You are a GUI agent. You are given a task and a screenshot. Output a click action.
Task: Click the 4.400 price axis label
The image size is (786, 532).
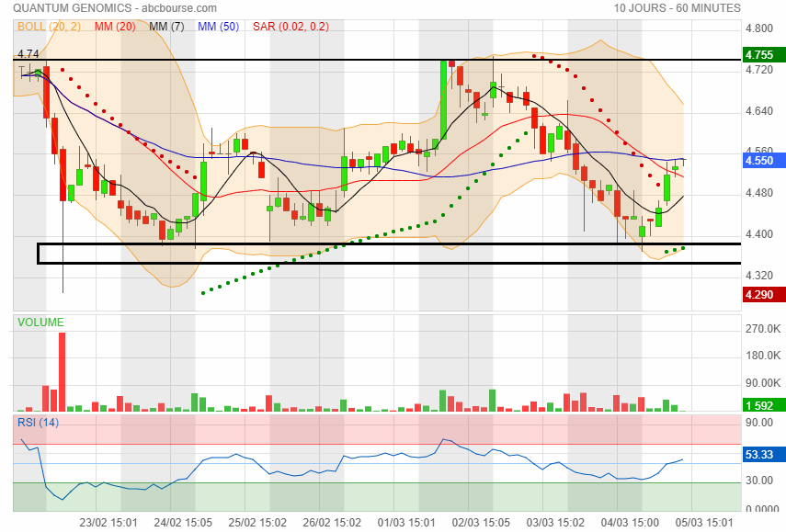759,234
